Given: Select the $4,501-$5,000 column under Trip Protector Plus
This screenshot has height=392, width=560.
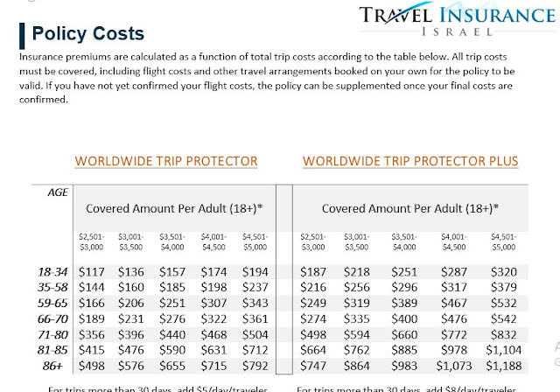Looking at the screenshot, I should click(504, 242).
